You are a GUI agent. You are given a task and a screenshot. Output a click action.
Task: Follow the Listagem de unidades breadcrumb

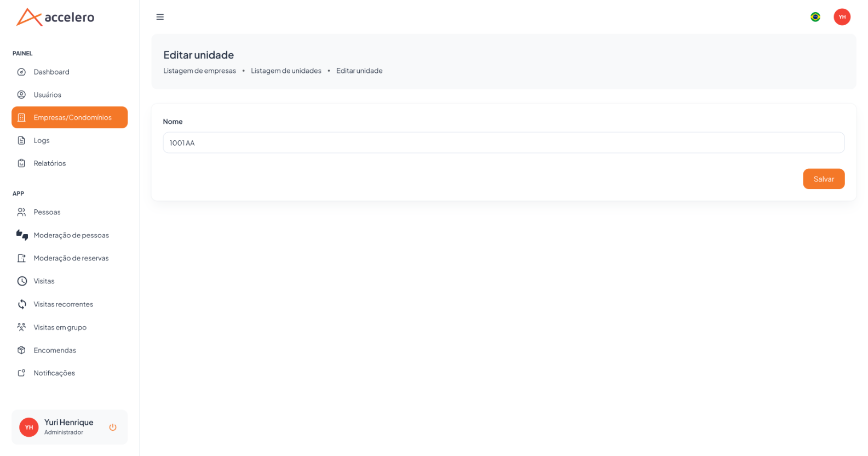point(286,71)
